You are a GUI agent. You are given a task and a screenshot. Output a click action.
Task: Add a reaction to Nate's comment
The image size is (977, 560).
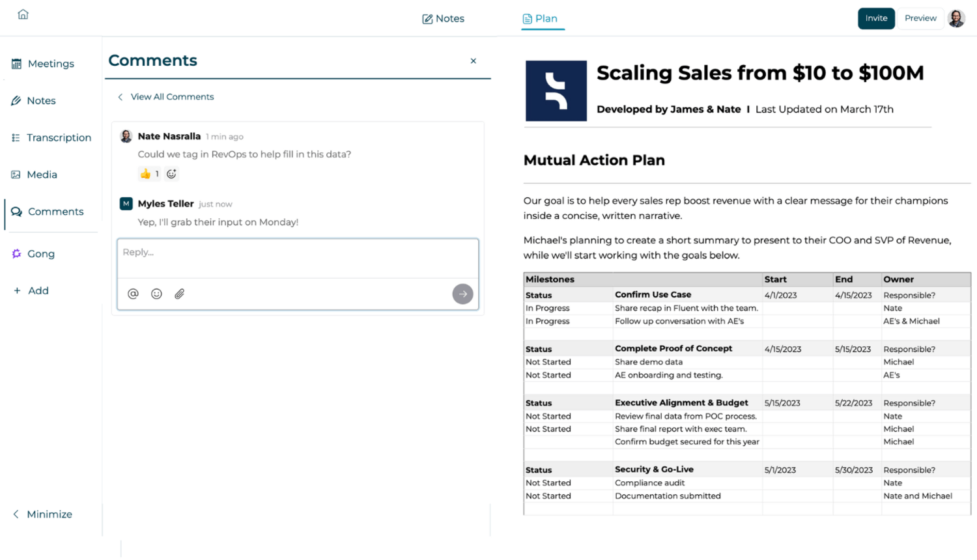click(171, 174)
